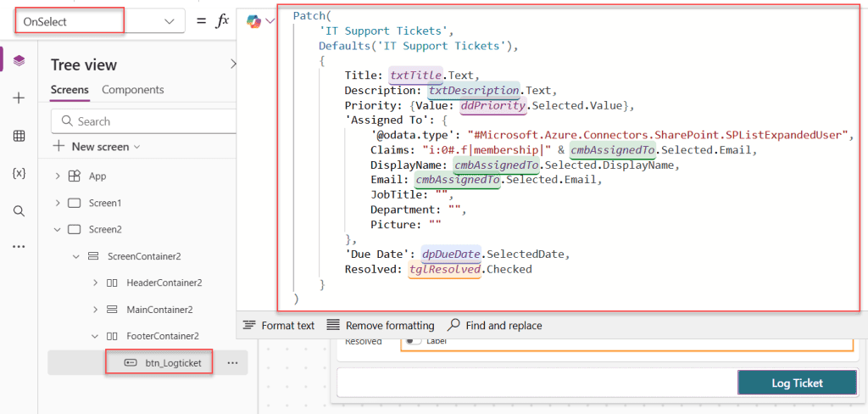The image size is (868, 414).
Task: Collapse the Screen2 tree node
Action: [x=58, y=229]
